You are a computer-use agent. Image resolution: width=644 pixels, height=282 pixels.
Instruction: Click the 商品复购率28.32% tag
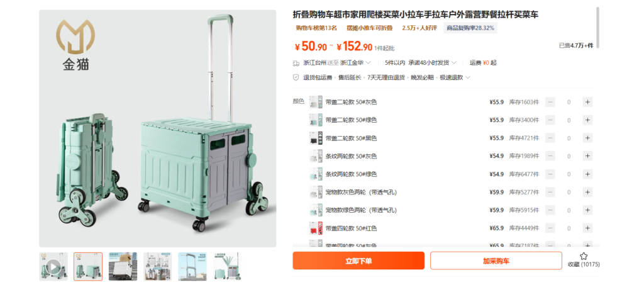[x=470, y=28]
